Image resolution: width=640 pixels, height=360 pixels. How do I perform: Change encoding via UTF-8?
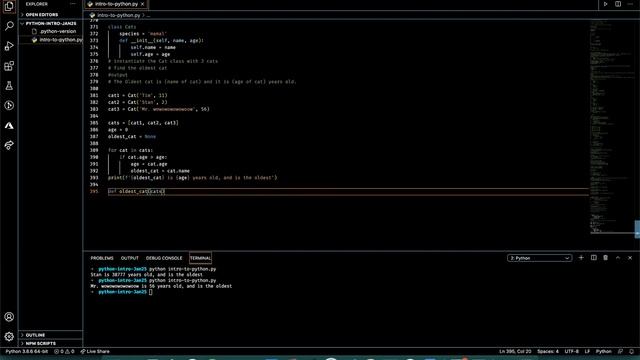click(571, 351)
